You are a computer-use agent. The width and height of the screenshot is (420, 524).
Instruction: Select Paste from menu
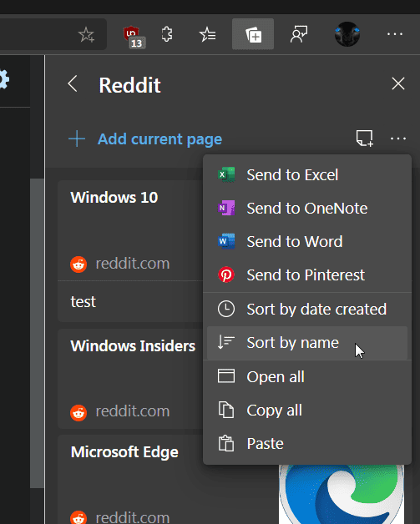point(307,444)
